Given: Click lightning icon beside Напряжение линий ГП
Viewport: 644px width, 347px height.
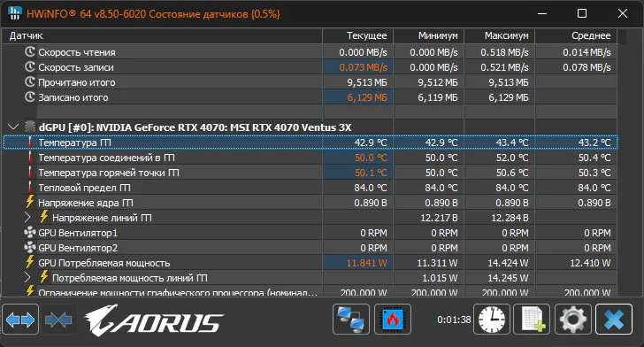Looking at the screenshot, I should click(x=44, y=217).
